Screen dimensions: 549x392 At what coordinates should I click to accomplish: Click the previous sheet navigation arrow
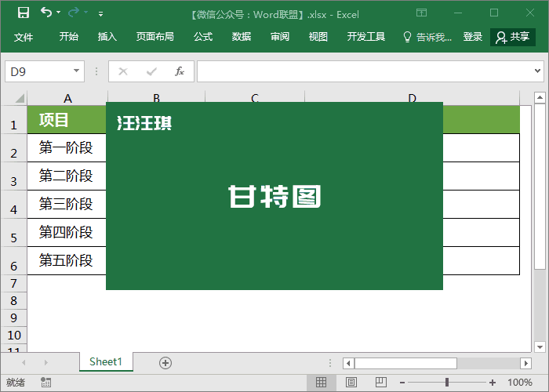pyautogui.click(x=24, y=362)
